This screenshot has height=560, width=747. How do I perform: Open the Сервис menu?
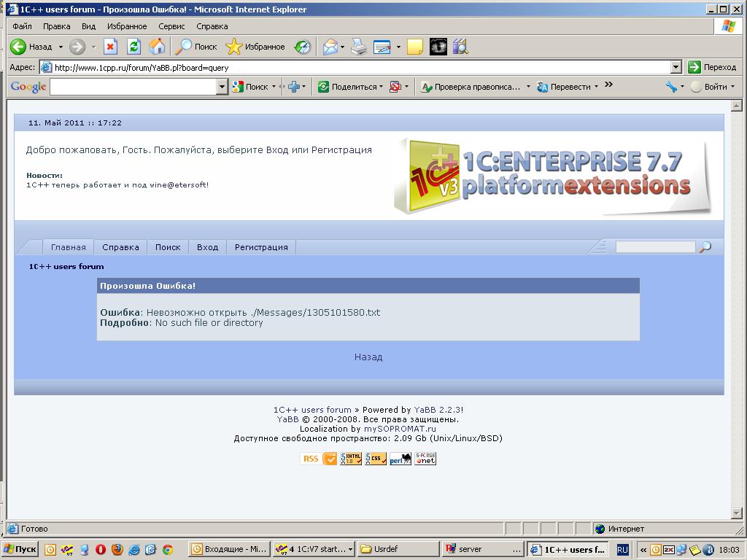point(171,26)
